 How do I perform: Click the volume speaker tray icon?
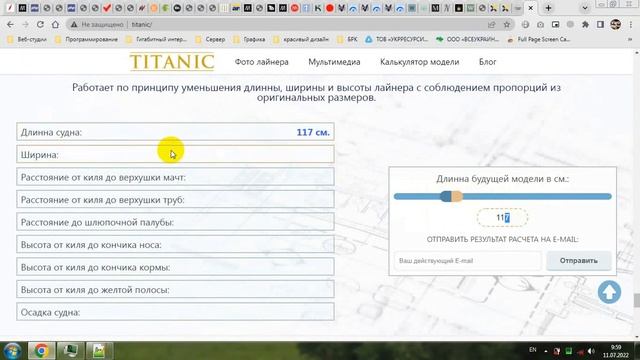(x=591, y=351)
